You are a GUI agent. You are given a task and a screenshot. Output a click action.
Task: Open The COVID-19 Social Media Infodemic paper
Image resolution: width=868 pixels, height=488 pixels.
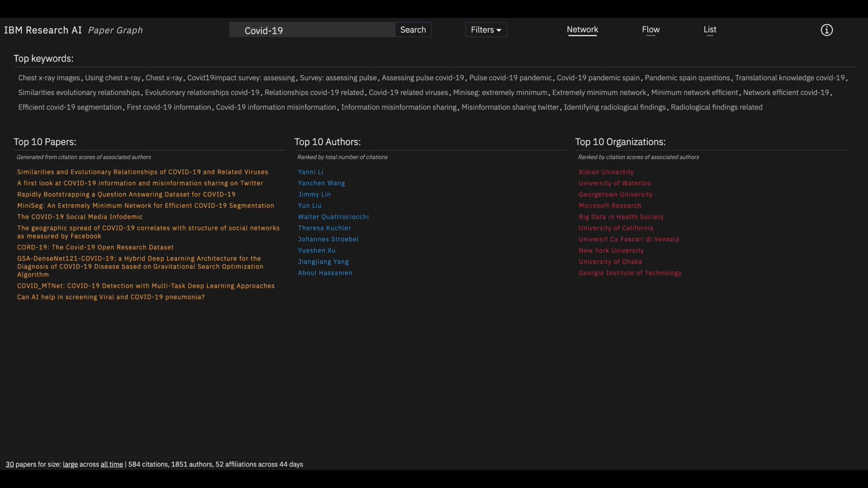80,217
